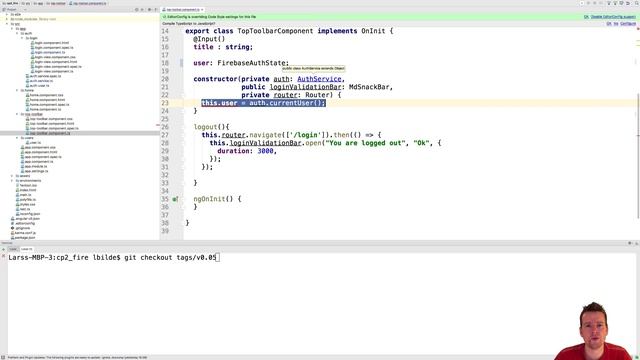Viewport: 640px width, 360px height.
Task: Hide the terminal panel with the corner icon
Action: [636, 243]
